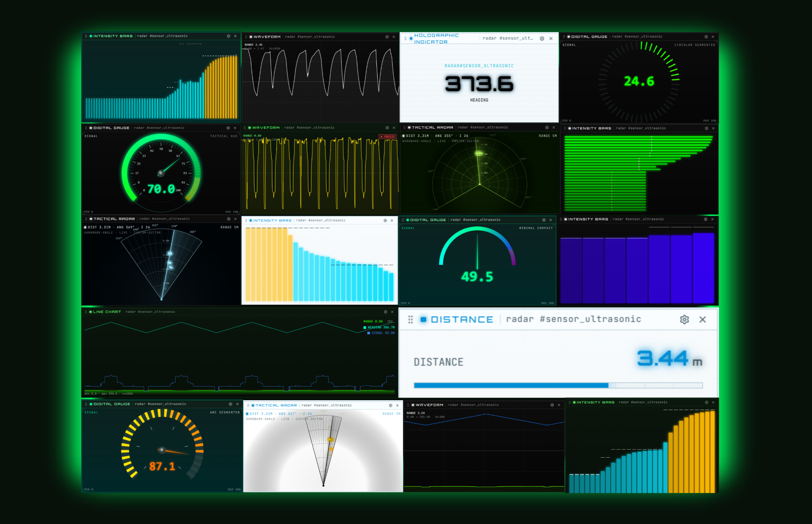
Task: Open settings of white-background Intensity Bars panel
Action: click(x=385, y=220)
